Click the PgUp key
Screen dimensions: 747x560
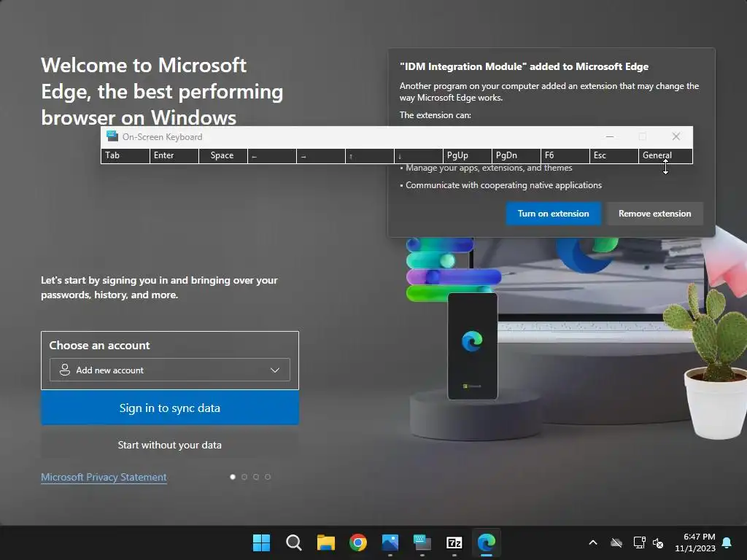click(468, 156)
